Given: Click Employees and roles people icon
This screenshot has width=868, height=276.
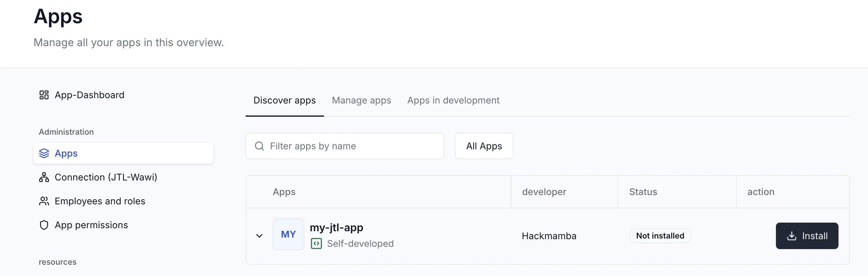Looking at the screenshot, I should pos(44,201).
